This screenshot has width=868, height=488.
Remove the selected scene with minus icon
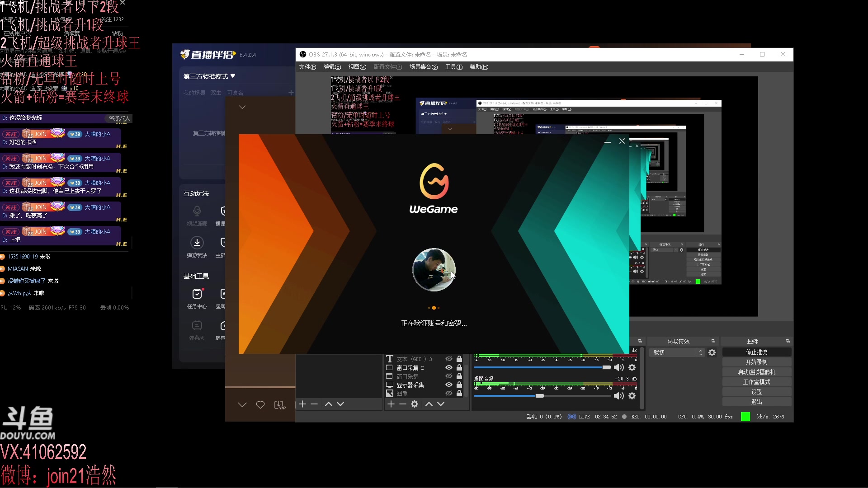click(314, 404)
